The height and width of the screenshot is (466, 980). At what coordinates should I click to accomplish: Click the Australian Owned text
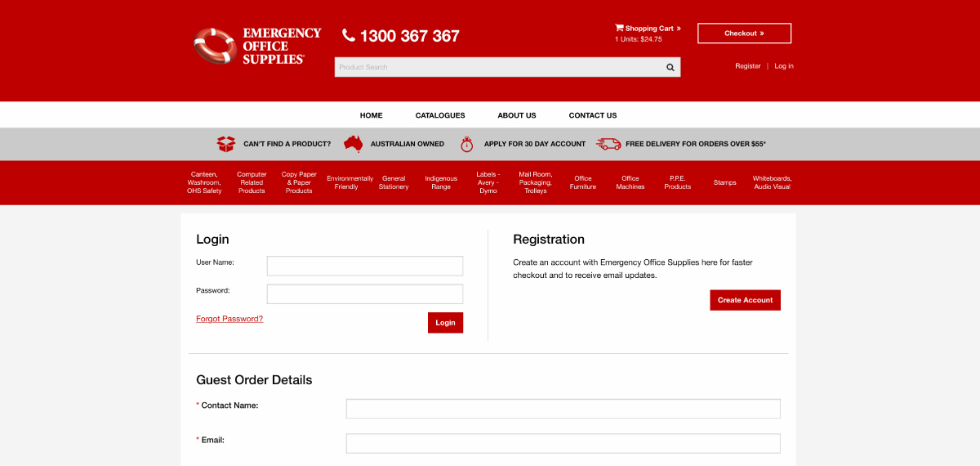click(408, 144)
